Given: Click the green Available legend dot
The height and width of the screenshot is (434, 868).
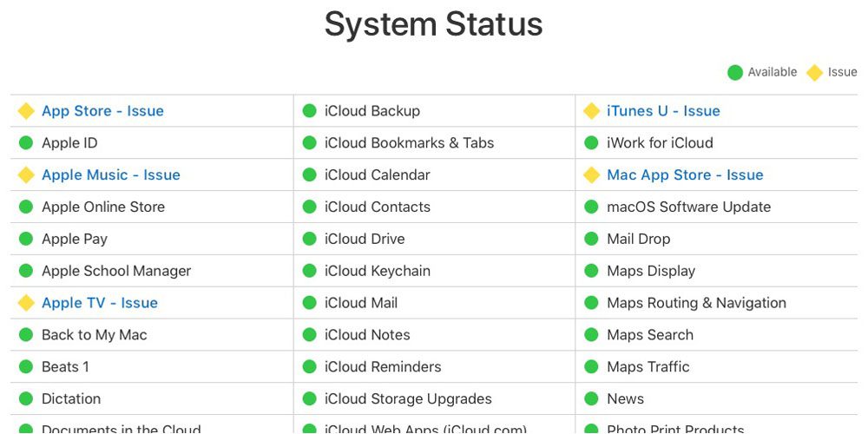Looking at the screenshot, I should [735, 73].
